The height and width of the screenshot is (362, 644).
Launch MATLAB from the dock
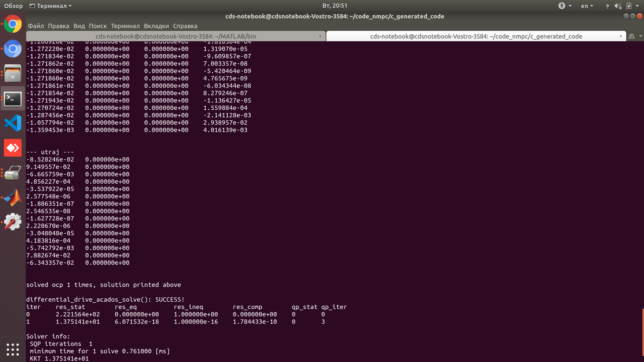pyautogui.click(x=12, y=197)
